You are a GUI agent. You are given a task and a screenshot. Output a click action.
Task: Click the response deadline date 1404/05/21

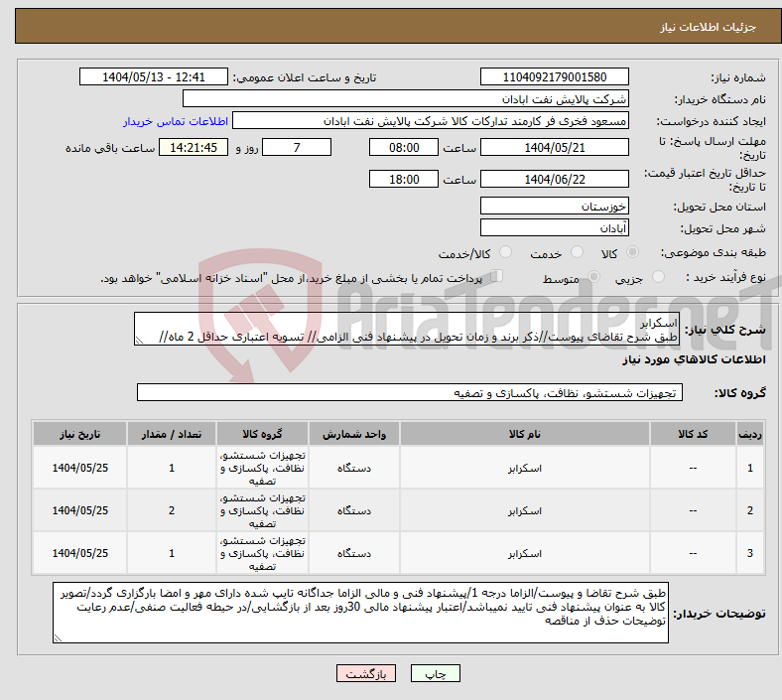[x=554, y=148]
